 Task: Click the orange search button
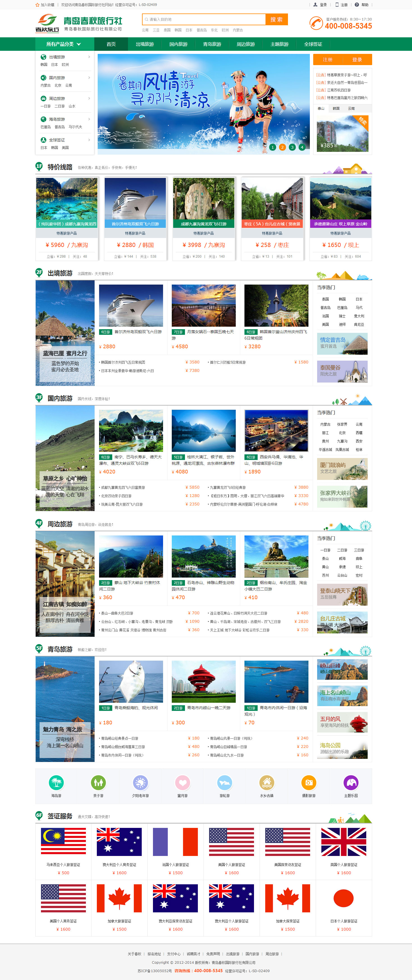coord(276,19)
